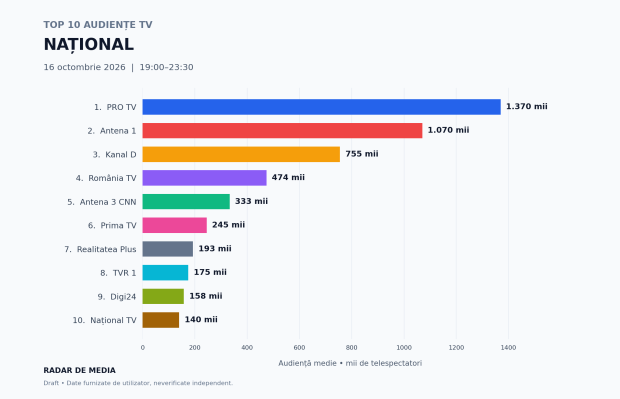Click the '16 octombrie 2026 | 19:00–23:30' subtitle
Viewport: 620px width, 399px height.
point(118,67)
